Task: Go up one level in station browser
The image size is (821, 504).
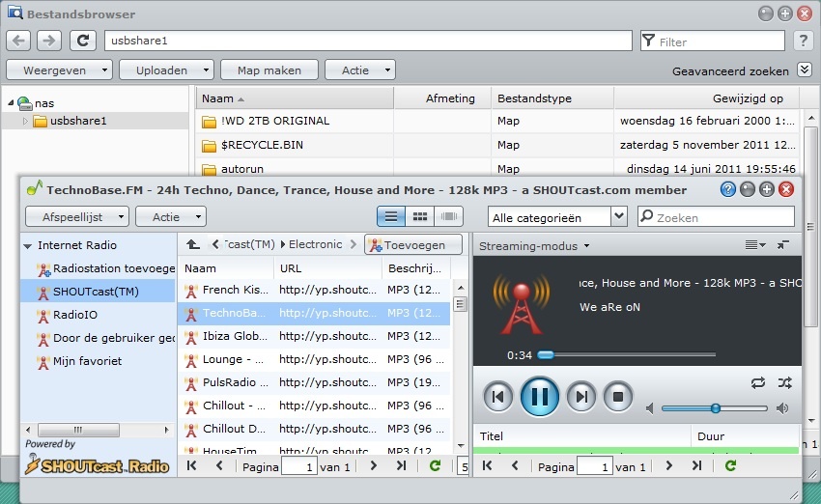Action: pyautogui.click(x=192, y=244)
